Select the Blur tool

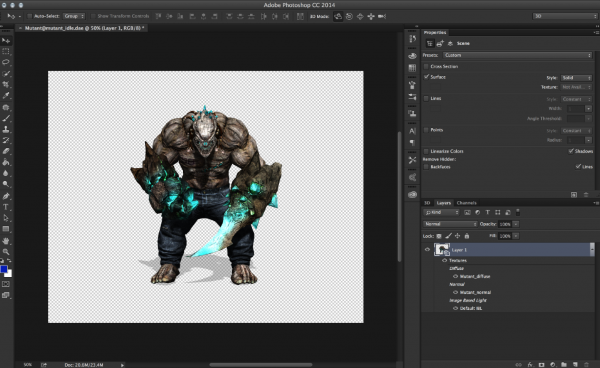click(6, 173)
